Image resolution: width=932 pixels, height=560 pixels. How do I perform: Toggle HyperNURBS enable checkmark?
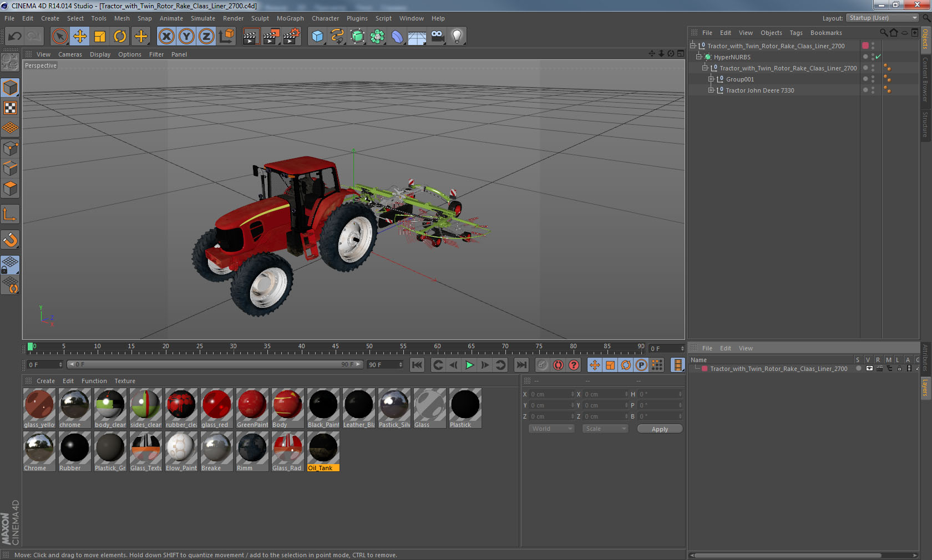[878, 57]
